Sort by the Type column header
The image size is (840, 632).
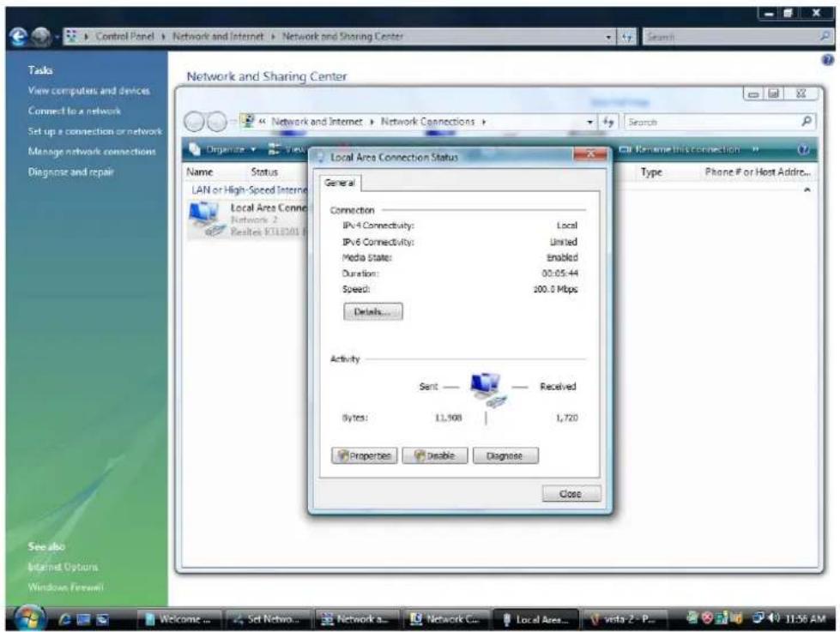[651, 172]
